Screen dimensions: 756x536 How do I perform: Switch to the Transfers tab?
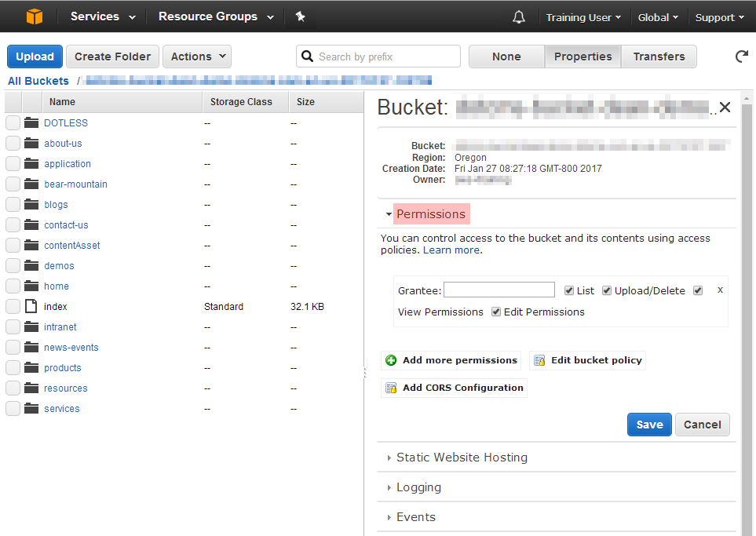[659, 57]
